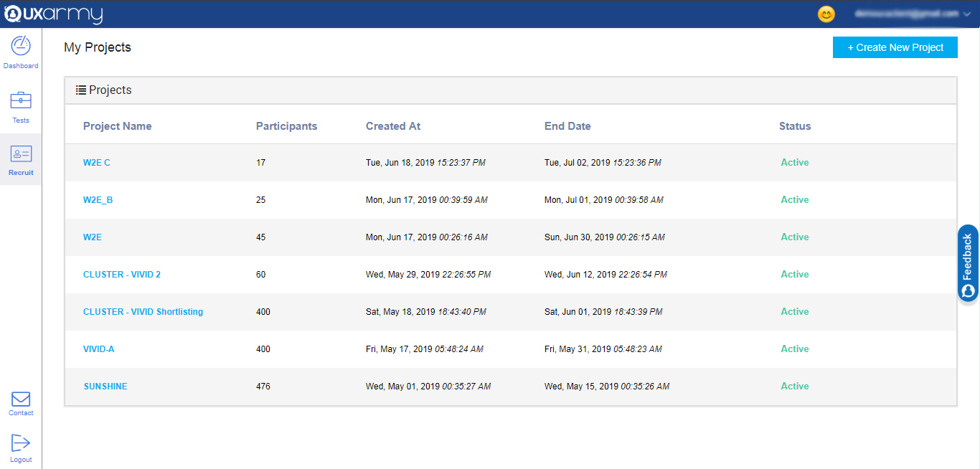Open the blurred account email menu
The height and width of the screenshot is (469, 980).
(907, 14)
